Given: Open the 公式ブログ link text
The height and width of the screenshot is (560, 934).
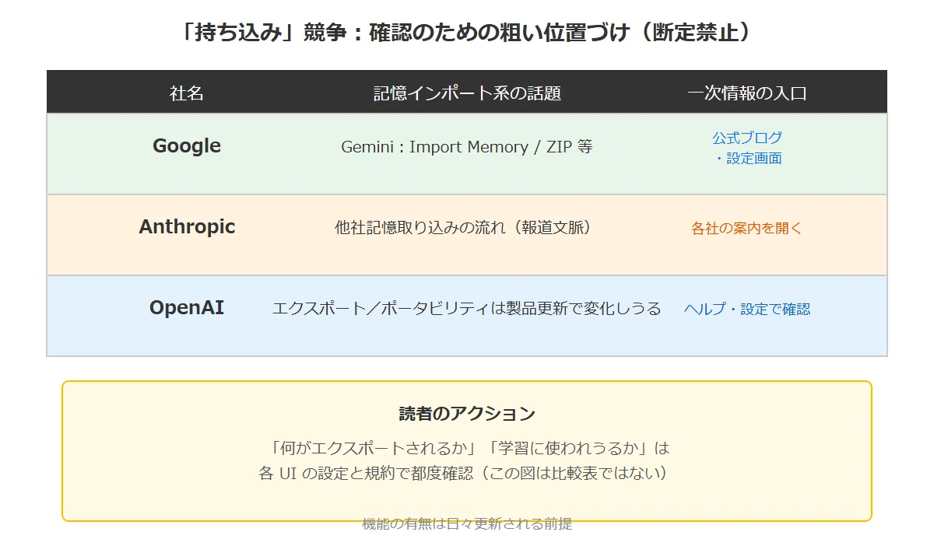Looking at the screenshot, I should 747,138.
